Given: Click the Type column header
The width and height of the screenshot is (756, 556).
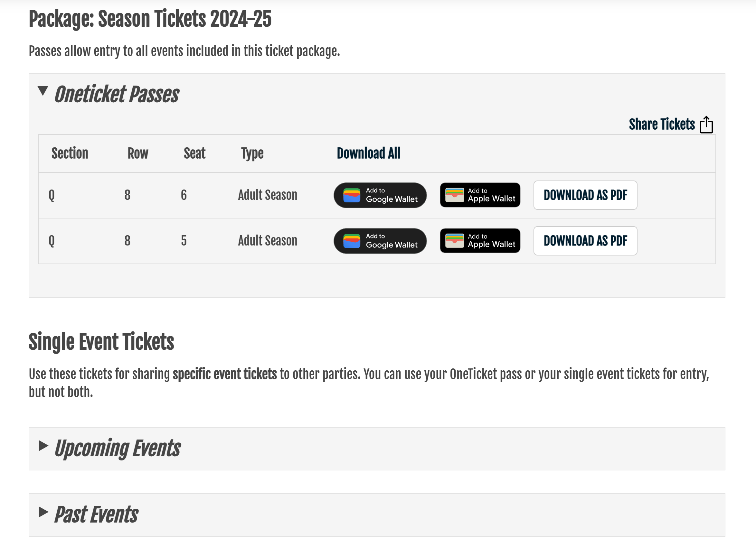Looking at the screenshot, I should click(252, 153).
